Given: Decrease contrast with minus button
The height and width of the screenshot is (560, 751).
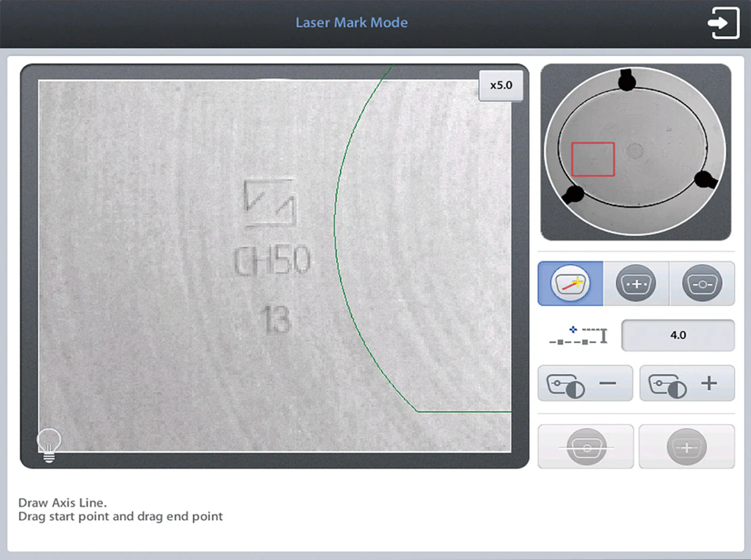Looking at the screenshot, I should [585, 383].
